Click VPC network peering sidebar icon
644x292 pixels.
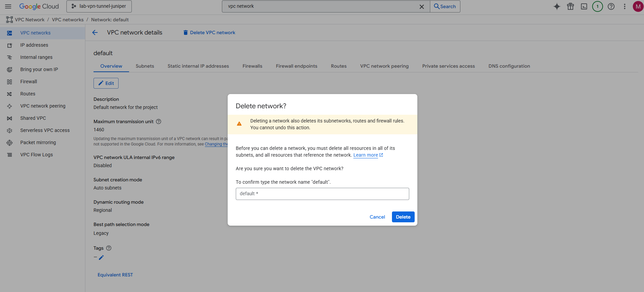9,106
